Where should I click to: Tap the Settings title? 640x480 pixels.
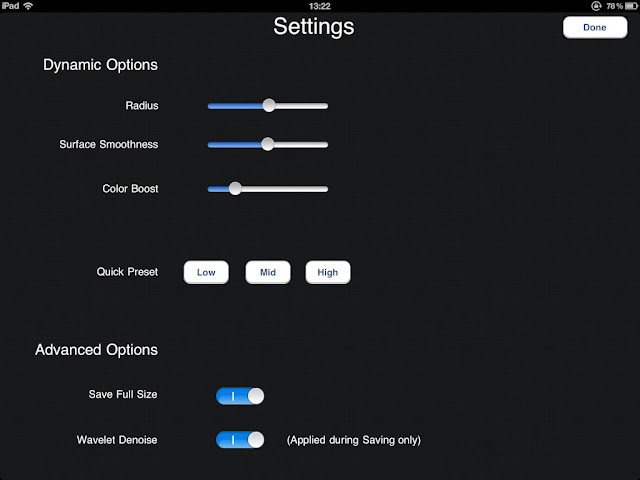pos(314,27)
